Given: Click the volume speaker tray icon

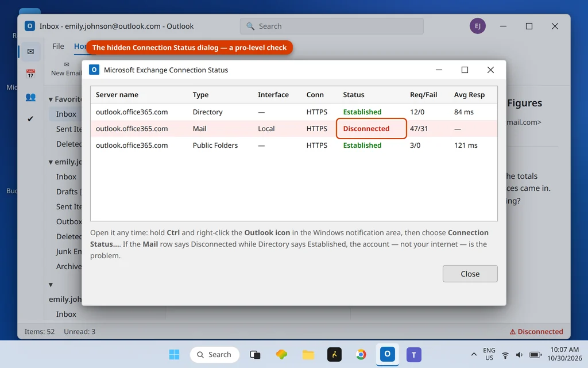Looking at the screenshot, I should [519, 355].
